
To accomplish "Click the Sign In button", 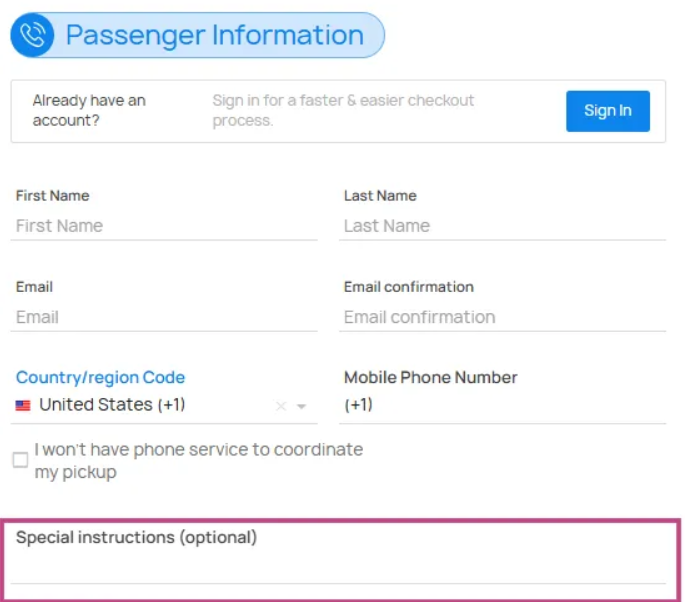I will (608, 111).
